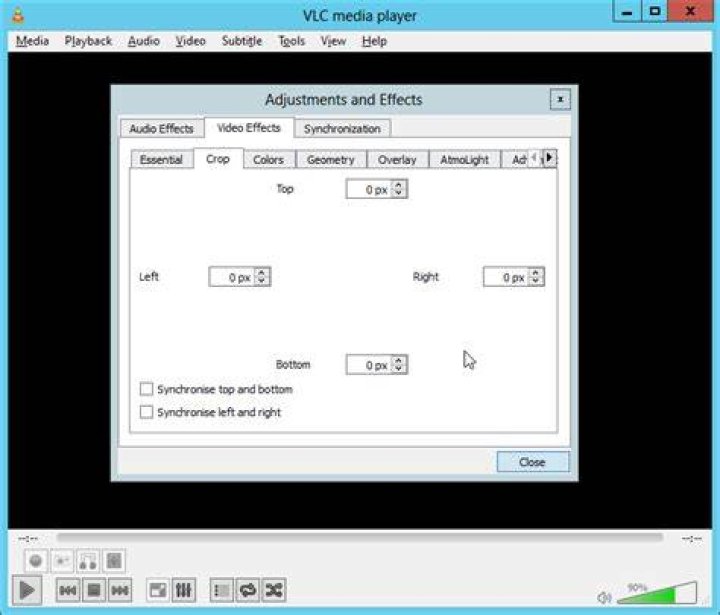
Task: Increase Bottom crop value
Action: click(399, 361)
